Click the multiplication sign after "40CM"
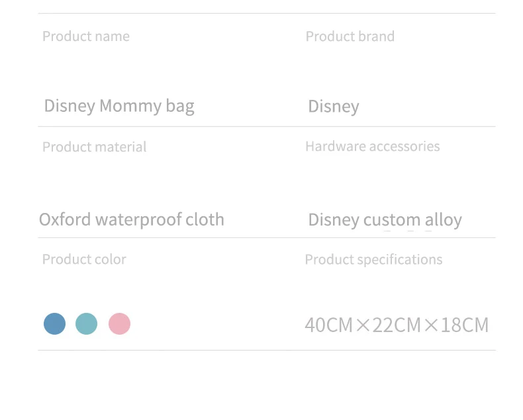 tap(363, 325)
